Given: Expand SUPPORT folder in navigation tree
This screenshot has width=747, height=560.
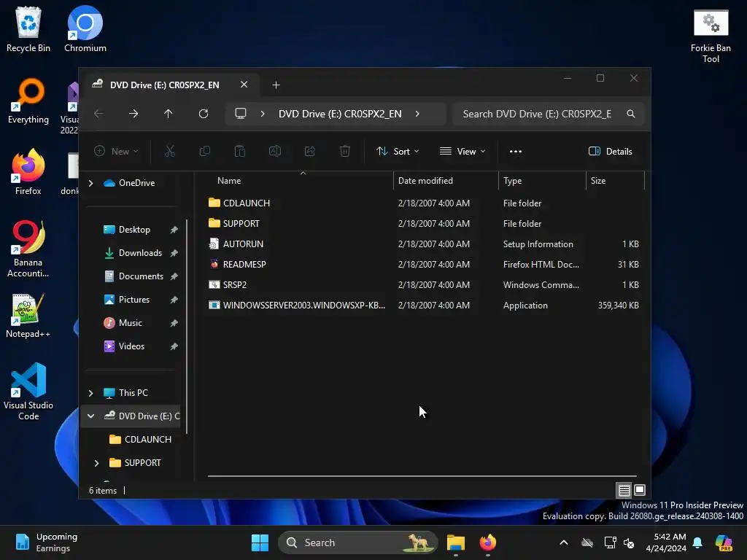Looking at the screenshot, I should (96, 463).
